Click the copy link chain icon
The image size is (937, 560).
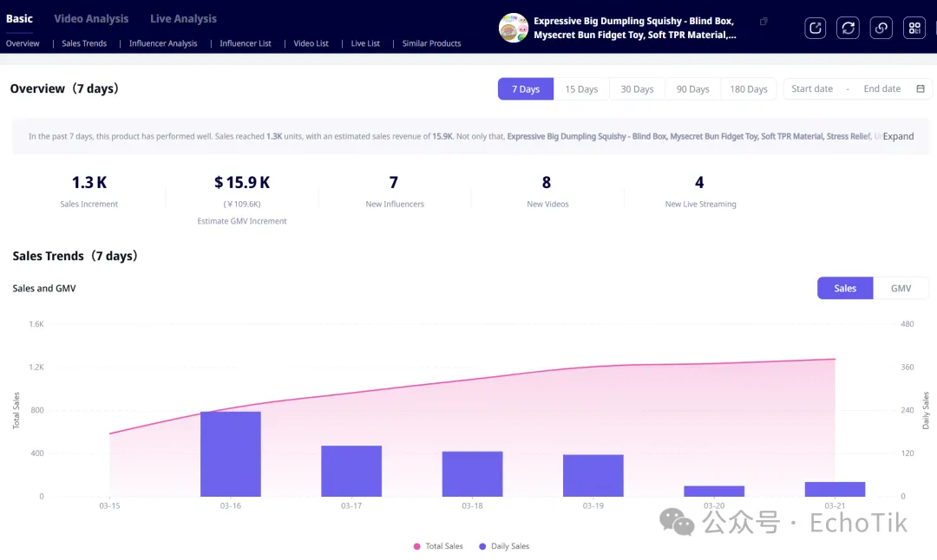[881, 28]
